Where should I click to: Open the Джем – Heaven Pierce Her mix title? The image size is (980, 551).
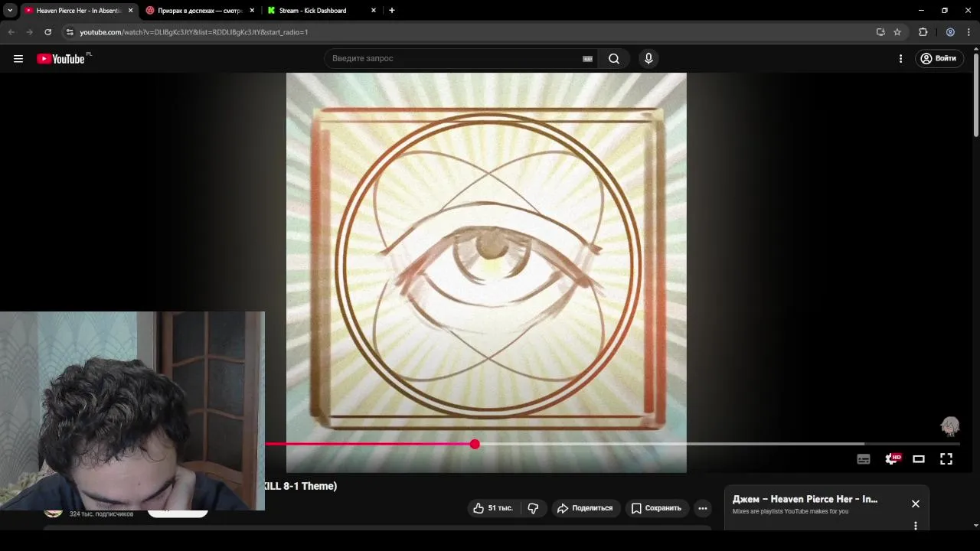(x=805, y=499)
